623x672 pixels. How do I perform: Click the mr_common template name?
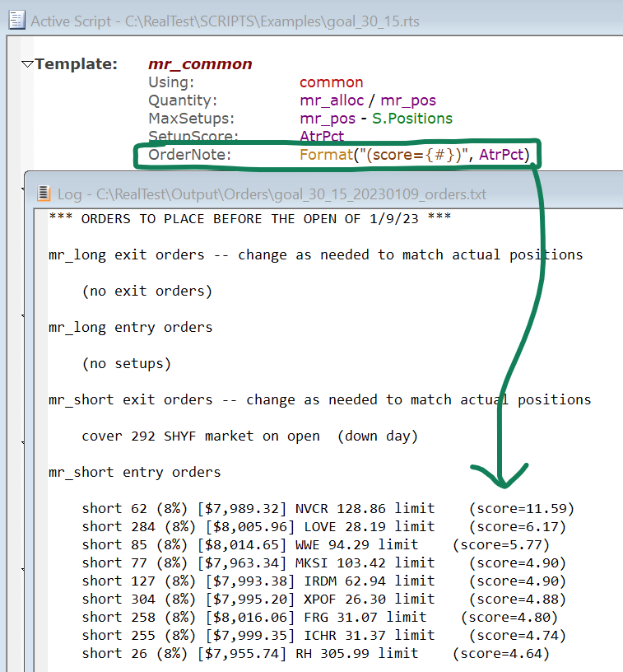tap(200, 64)
